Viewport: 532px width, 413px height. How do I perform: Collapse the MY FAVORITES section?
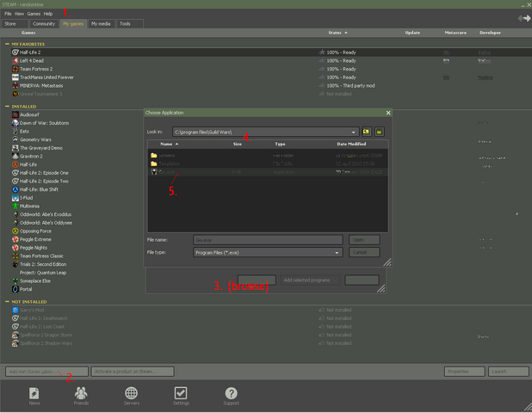tap(7, 44)
